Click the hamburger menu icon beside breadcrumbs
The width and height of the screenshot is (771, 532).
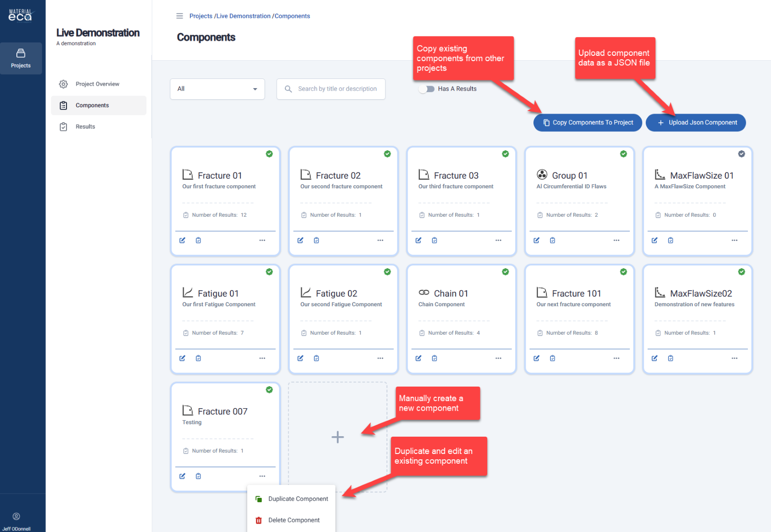[x=180, y=16]
